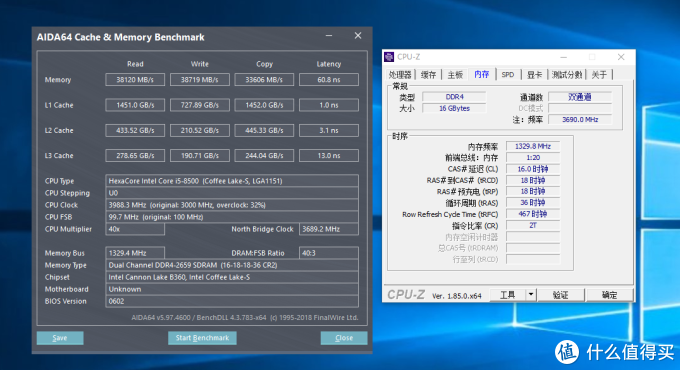This screenshot has width=680, height=370.
Task: Open the 显卡 tab in CPU-Z
Action: click(534, 75)
